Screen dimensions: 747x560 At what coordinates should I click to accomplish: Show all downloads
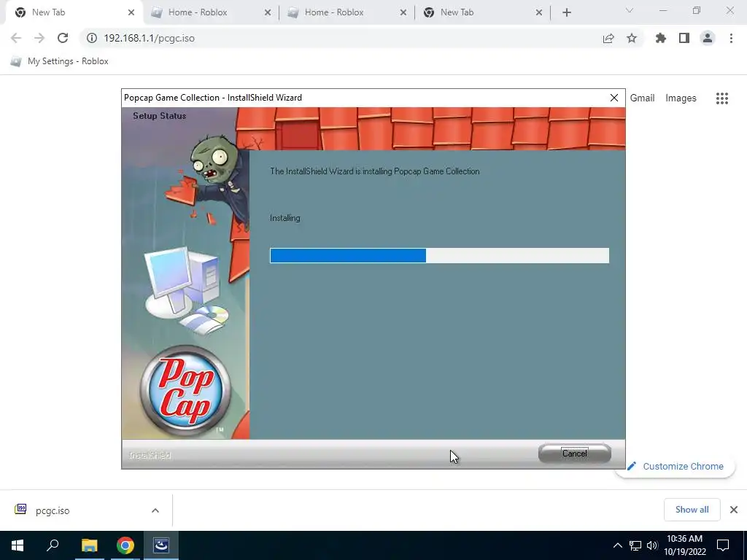coord(692,510)
